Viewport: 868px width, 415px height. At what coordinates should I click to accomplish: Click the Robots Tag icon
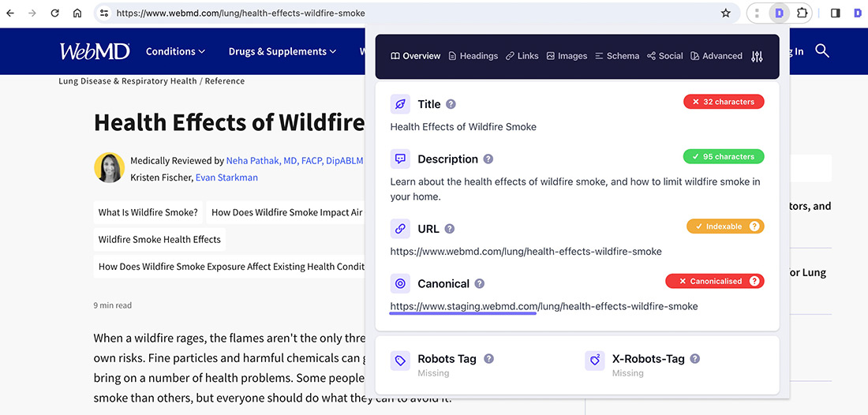pos(400,361)
